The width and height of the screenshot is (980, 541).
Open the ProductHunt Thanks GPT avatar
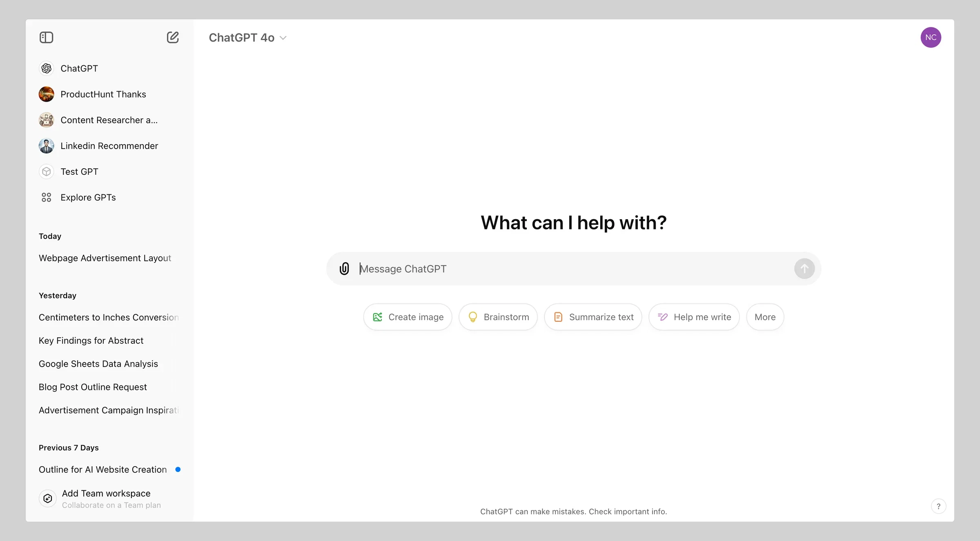coord(46,94)
